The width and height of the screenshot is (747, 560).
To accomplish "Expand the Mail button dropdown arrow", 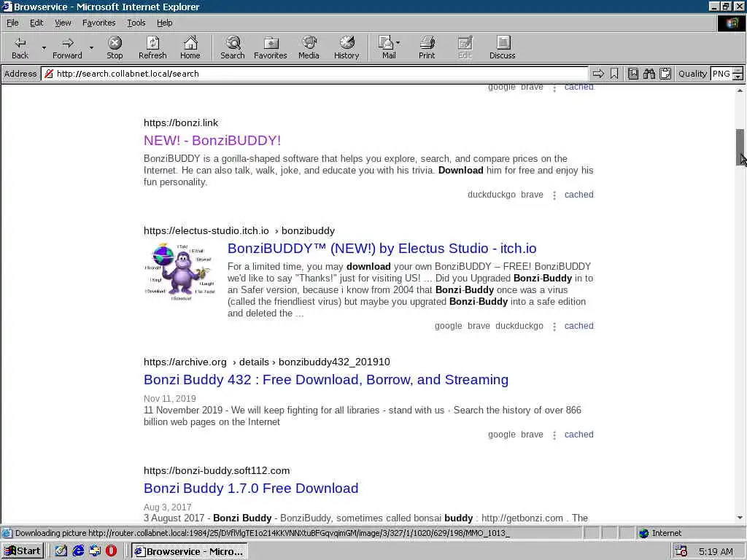I will click(x=398, y=43).
